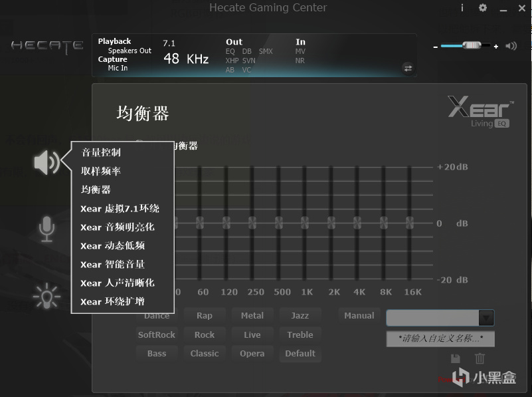Apply the Bass equalizer preset

tap(157, 354)
